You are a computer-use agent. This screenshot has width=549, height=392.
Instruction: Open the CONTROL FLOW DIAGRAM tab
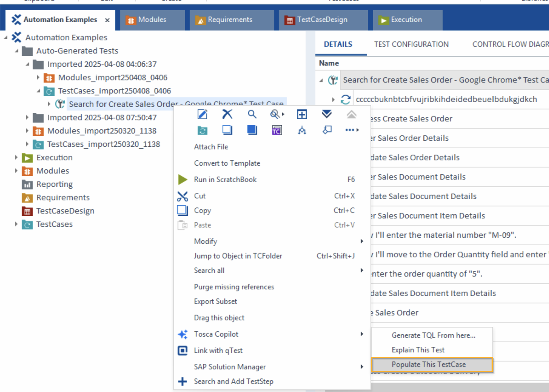coord(511,44)
